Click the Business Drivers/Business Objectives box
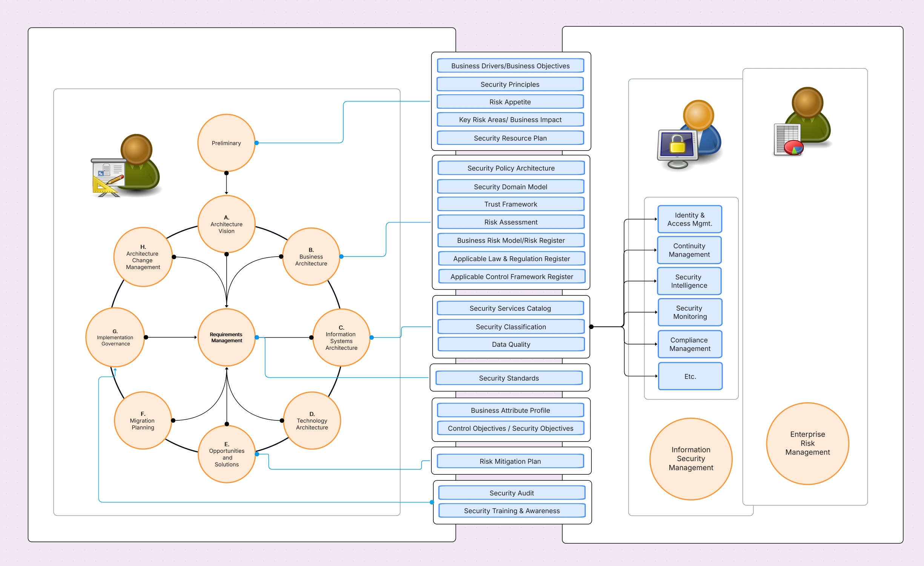Viewport: 924px width, 566px height. [x=510, y=66]
